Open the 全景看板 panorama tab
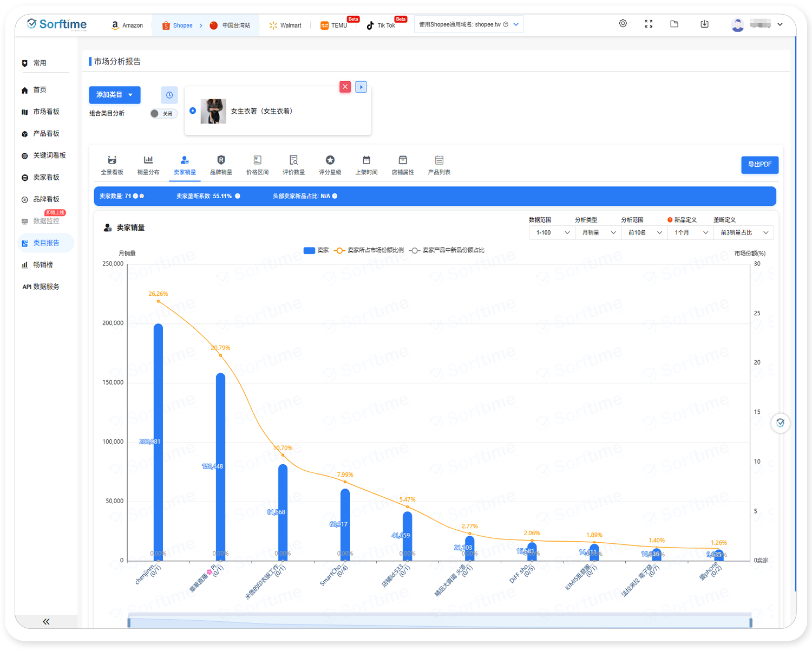Viewport: 812px width, 650px height. [x=112, y=165]
